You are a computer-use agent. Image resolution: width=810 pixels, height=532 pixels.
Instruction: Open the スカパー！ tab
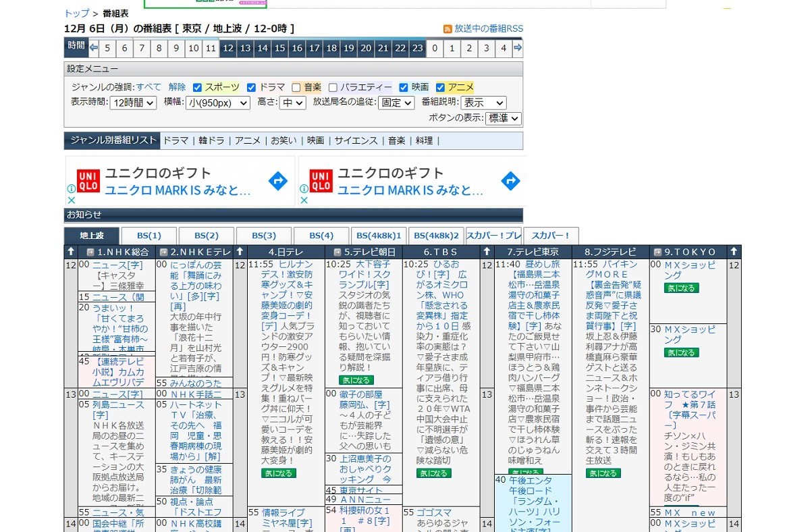pyautogui.click(x=551, y=236)
